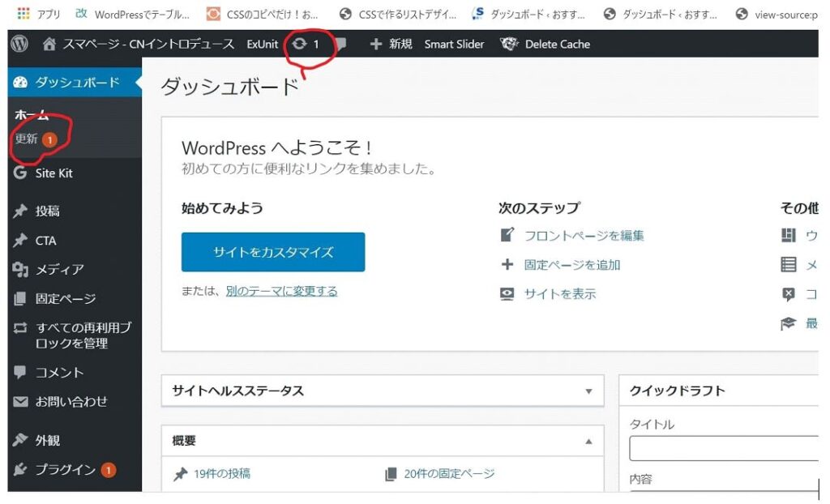Click the plug icon beside プラグイン
This screenshot has height=504, width=830.
(x=20, y=469)
